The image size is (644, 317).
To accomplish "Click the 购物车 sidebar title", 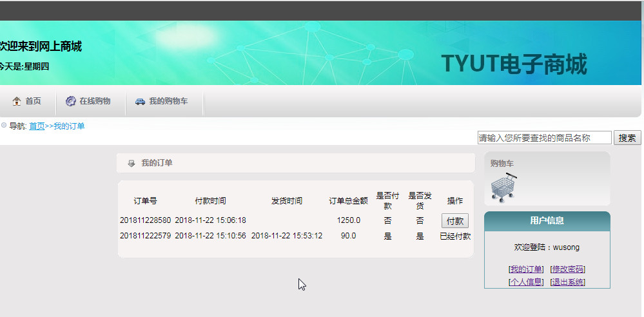I will point(502,164).
